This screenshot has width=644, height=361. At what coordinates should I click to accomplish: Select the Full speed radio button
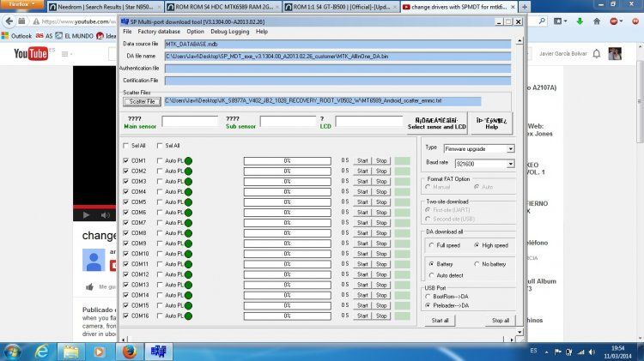coord(431,245)
